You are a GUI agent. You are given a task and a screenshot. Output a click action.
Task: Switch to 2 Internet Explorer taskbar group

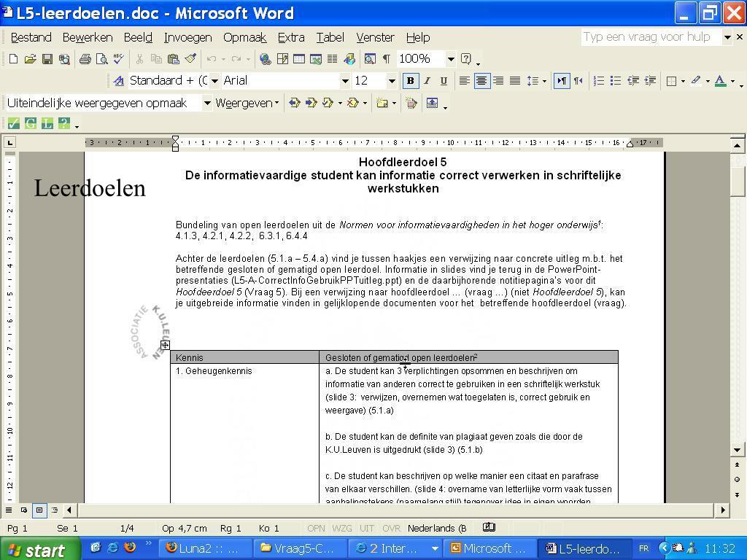click(x=395, y=548)
